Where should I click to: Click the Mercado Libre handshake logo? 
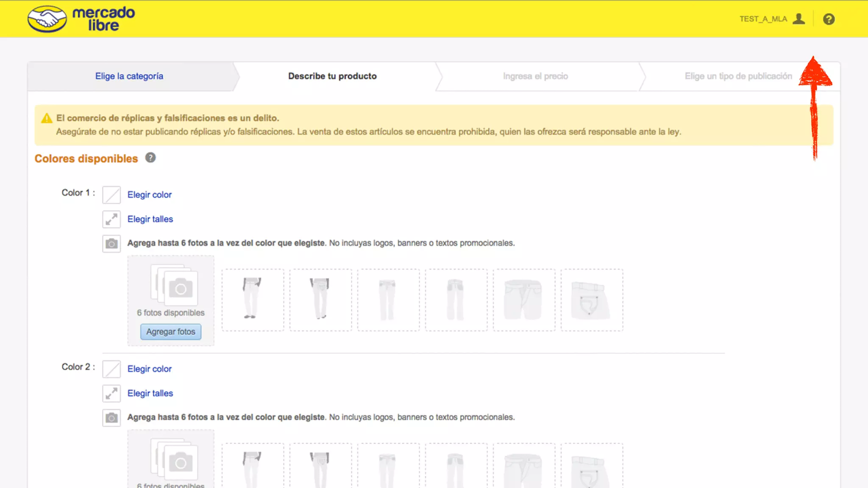[47, 19]
